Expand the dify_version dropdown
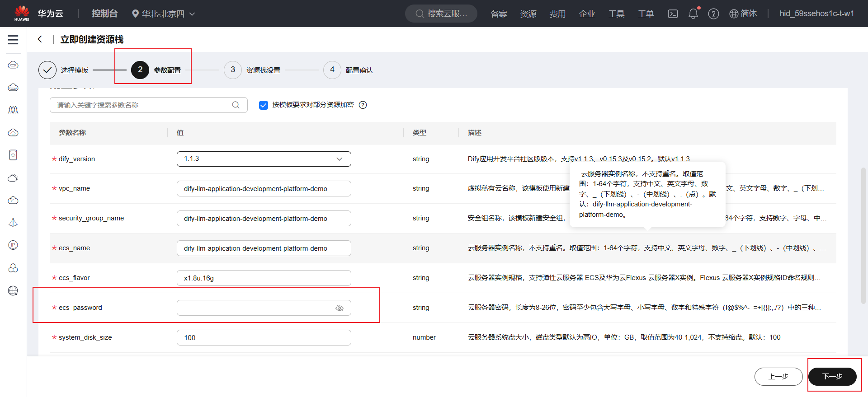Viewport: 868px width, 397px height. pos(264,159)
